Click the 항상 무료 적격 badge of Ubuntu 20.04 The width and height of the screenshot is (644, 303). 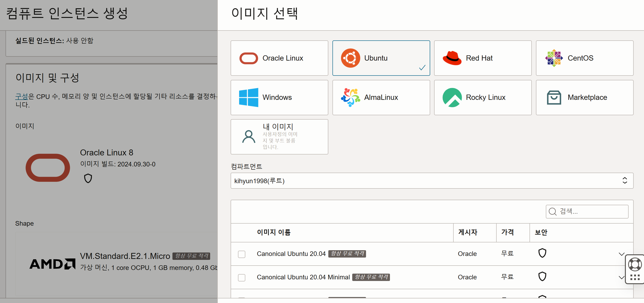(x=347, y=254)
